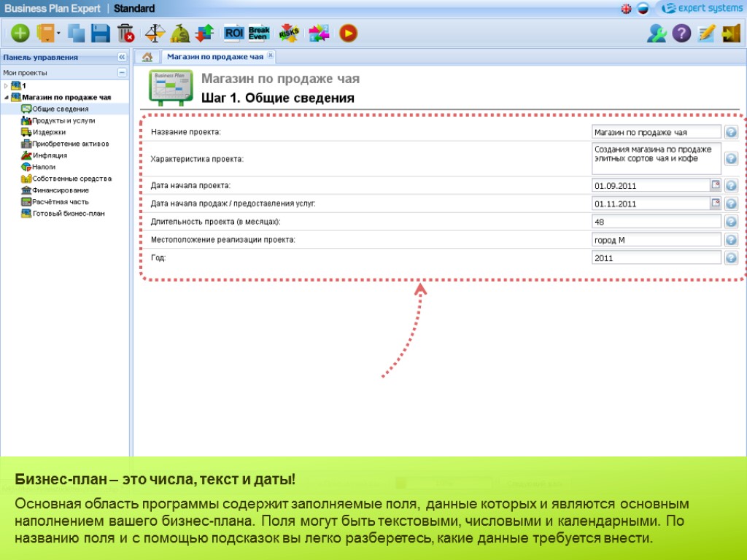Expand project 1 in tree

coord(6,86)
